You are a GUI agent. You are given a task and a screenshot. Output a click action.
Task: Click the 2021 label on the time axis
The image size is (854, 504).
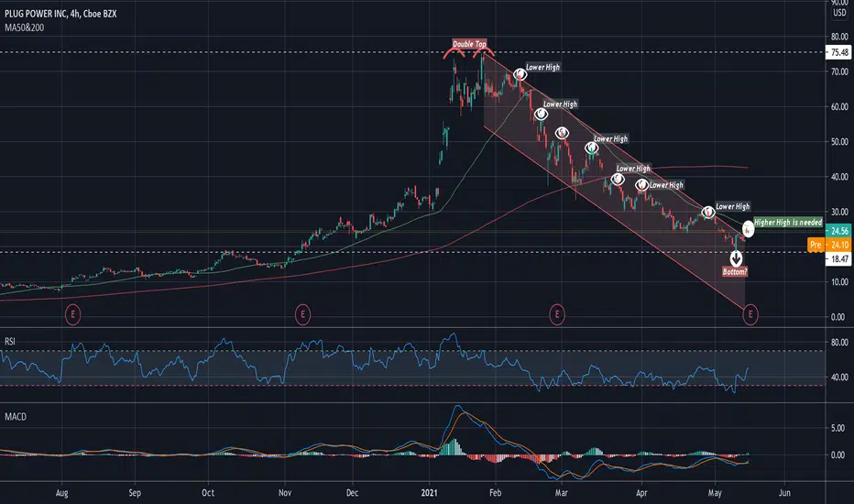(x=429, y=493)
